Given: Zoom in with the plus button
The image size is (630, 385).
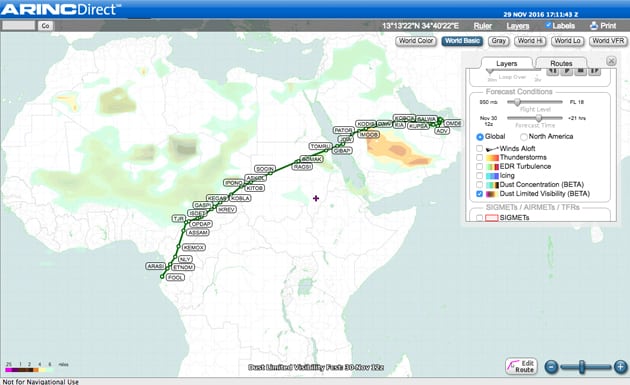Looking at the screenshot, I should (620, 367).
